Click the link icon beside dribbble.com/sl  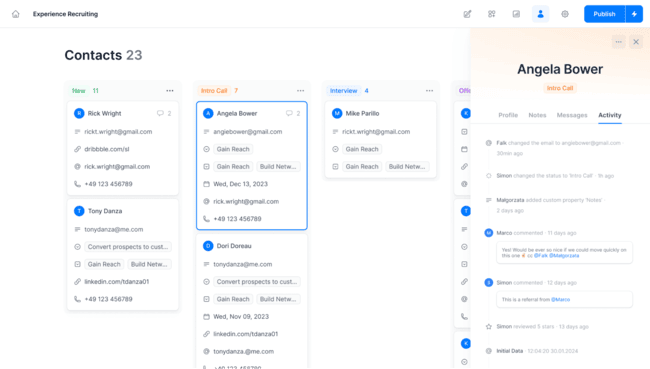78,149
